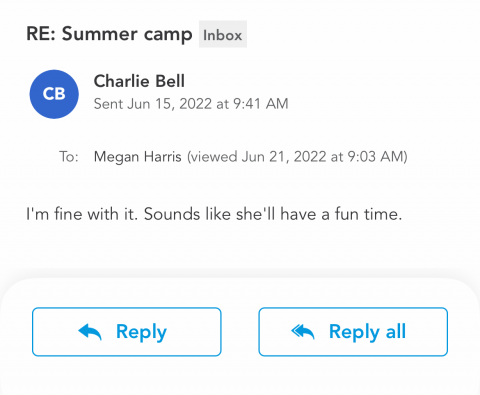The image size is (480, 395).
Task: Click the sentence I'm fine with it
Action: 82,214
